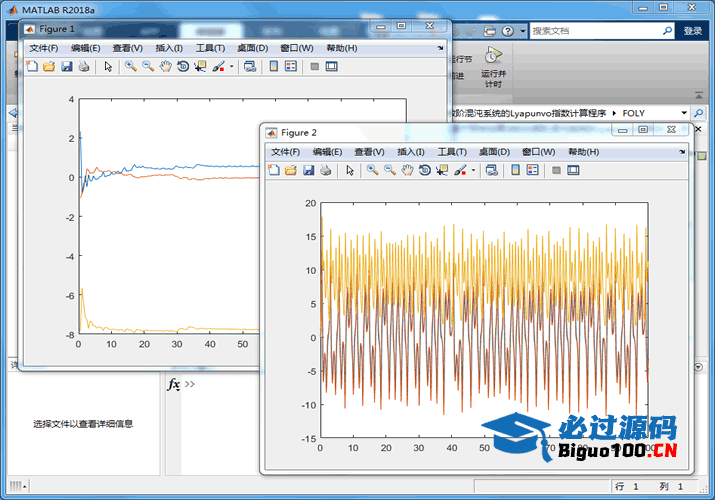Screen dimensions: 715x500
Task: Open 桌面(D) menu in Figure 2
Action: [494, 152]
